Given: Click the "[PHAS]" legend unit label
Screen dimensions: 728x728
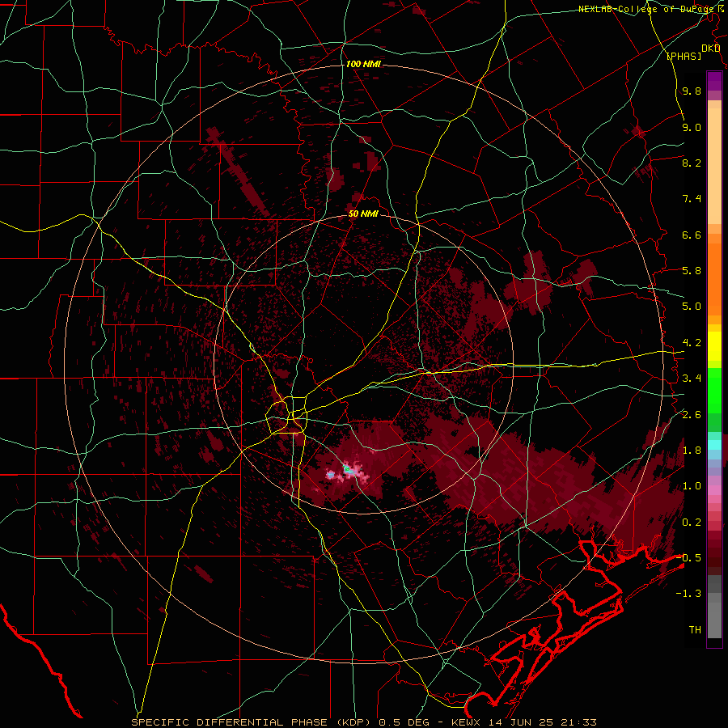Looking at the screenshot, I should point(684,56).
